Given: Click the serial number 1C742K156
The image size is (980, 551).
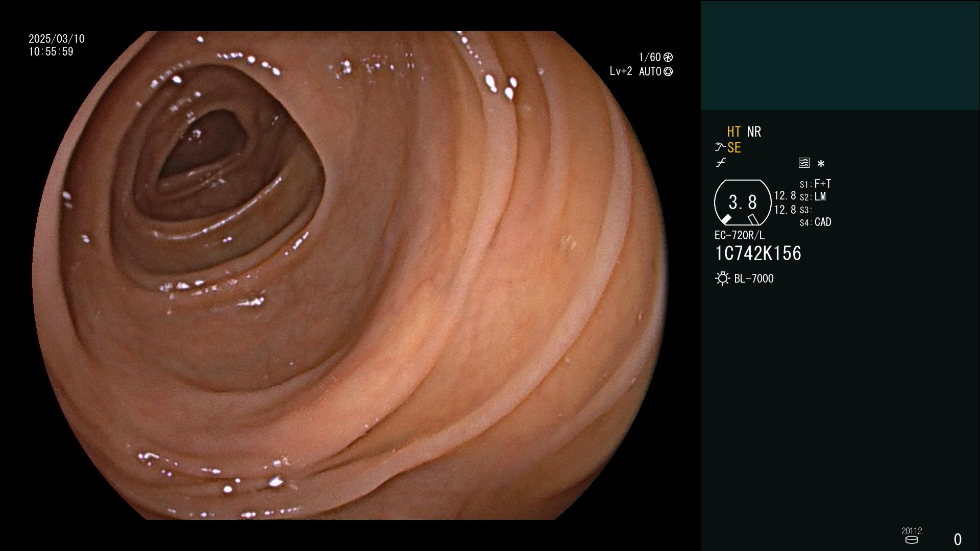Looking at the screenshot, I should point(758,254).
